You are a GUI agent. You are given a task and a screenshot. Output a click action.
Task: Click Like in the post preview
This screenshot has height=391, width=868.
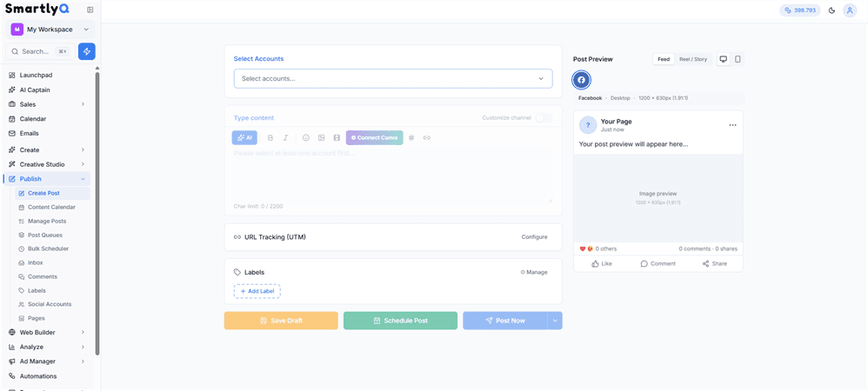(x=602, y=264)
